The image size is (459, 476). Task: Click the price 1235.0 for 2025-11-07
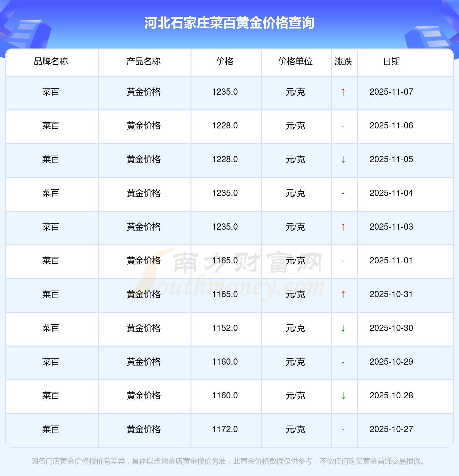(225, 92)
